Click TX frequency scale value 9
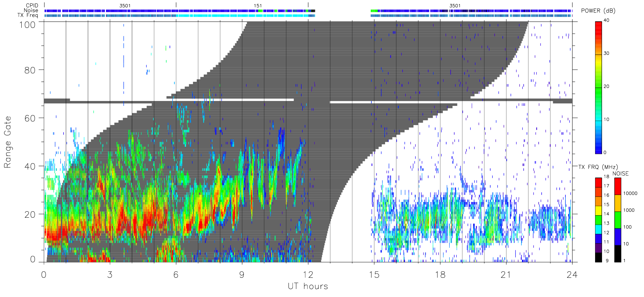644x297 pixels. click(607, 261)
